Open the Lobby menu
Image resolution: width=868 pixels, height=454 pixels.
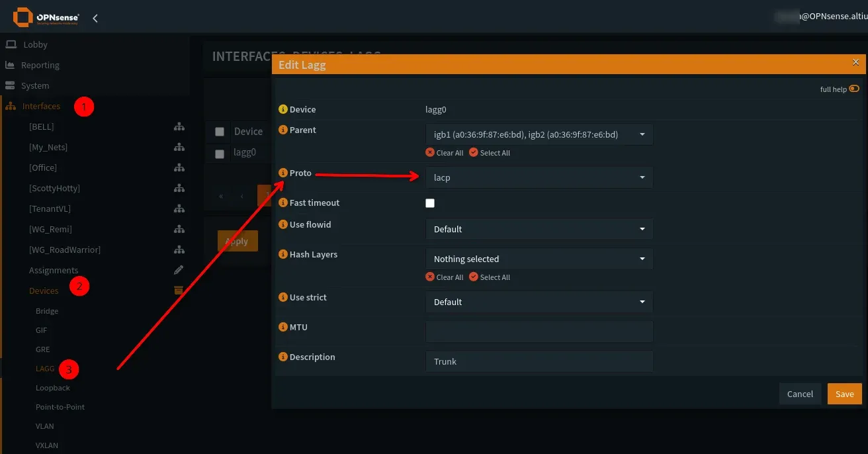[35, 44]
